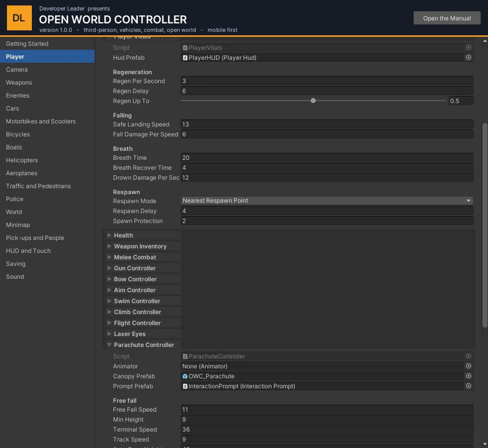Go to the Camera section
Screen dimensions: 488x448
(x=47, y=69)
